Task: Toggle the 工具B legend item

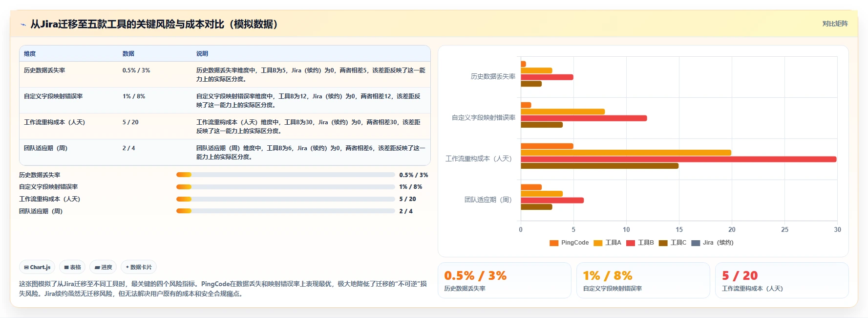Action: click(x=640, y=243)
